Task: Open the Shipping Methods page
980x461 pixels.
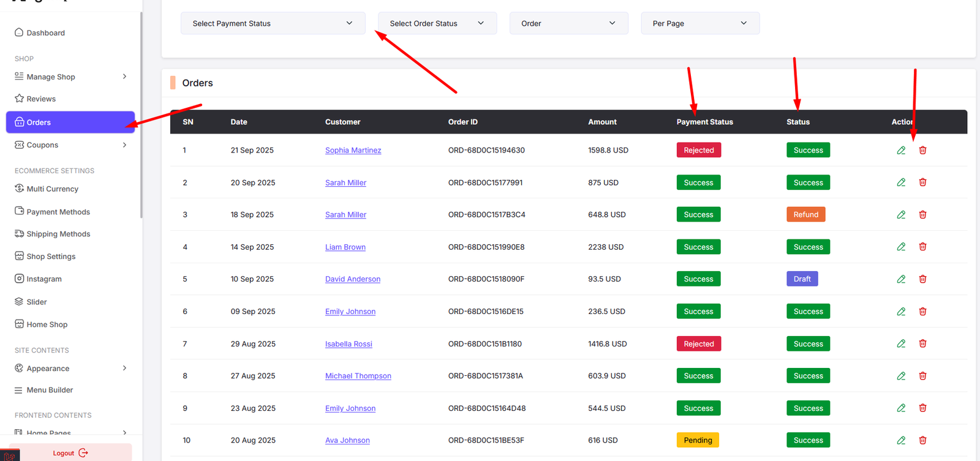Action: coord(58,234)
